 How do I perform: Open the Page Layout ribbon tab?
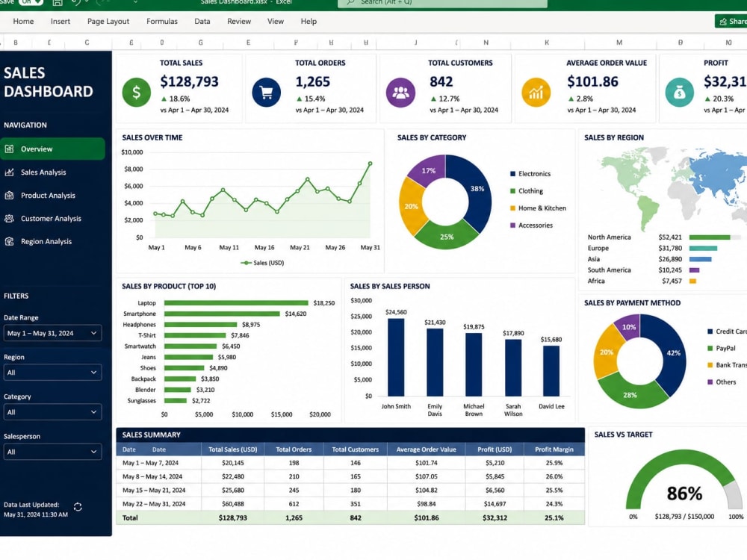click(108, 22)
